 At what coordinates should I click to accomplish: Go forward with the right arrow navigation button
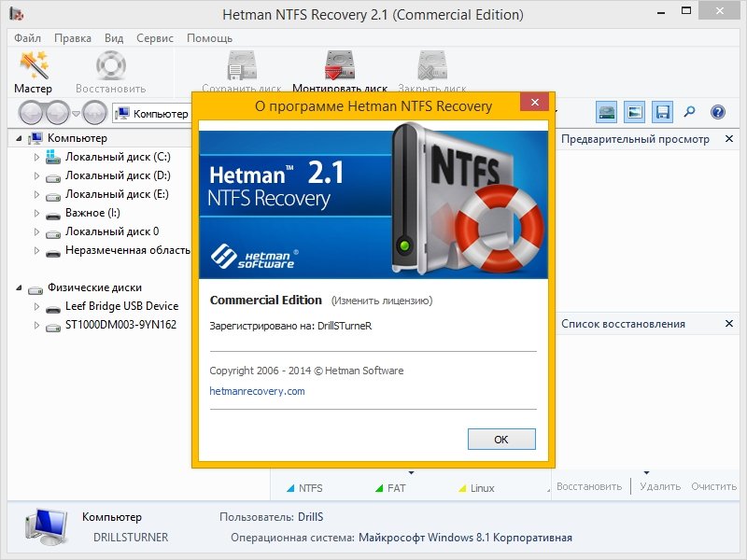pos(57,113)
